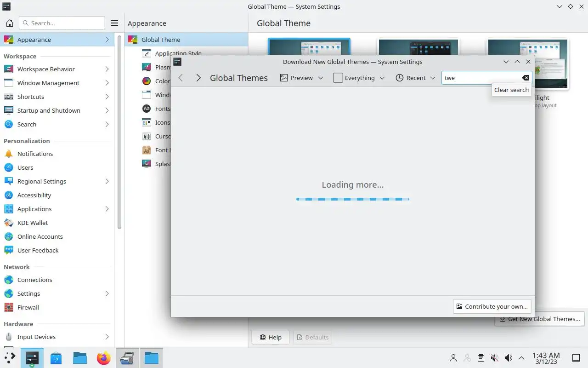The height and width of the screenshot is (368, 588).
Task: Click the User Feedback icon
Action: tap(9, 250)
